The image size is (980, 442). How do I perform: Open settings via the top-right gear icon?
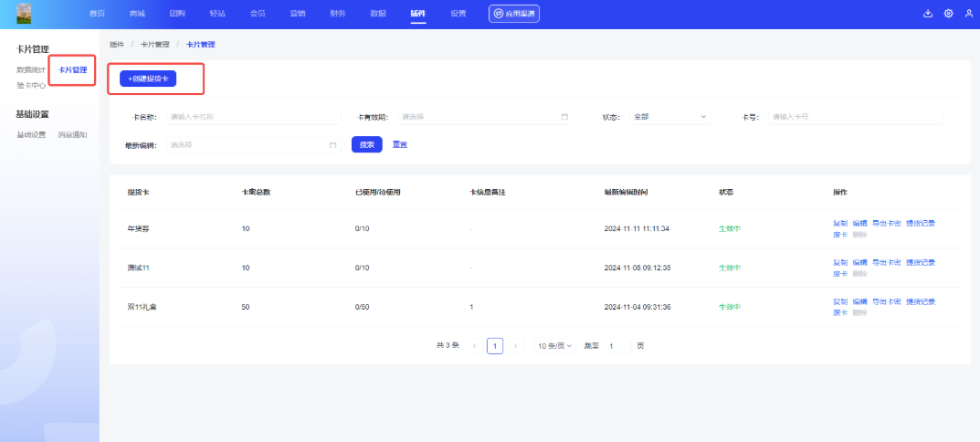[948, 14]
